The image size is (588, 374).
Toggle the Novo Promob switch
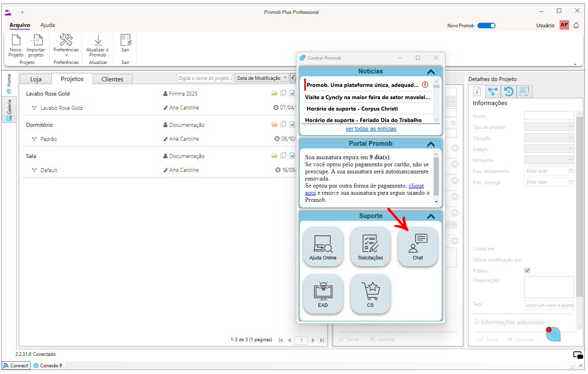click(x=486, y=26)
